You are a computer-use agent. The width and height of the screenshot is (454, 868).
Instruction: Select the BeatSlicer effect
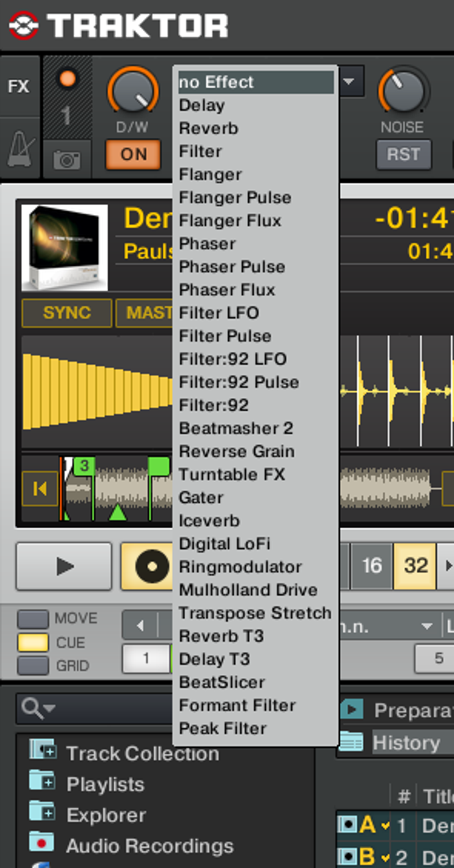[x=256, y=683]
